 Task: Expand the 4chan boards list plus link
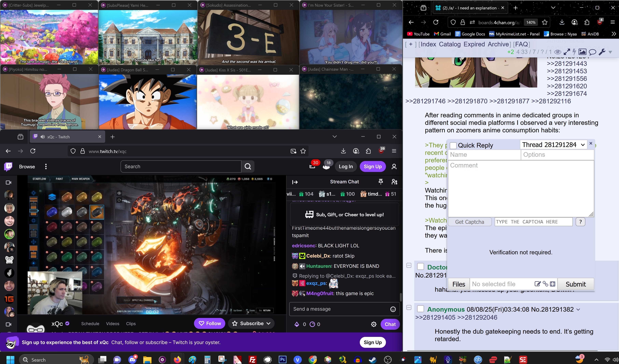tap(411, 44)
